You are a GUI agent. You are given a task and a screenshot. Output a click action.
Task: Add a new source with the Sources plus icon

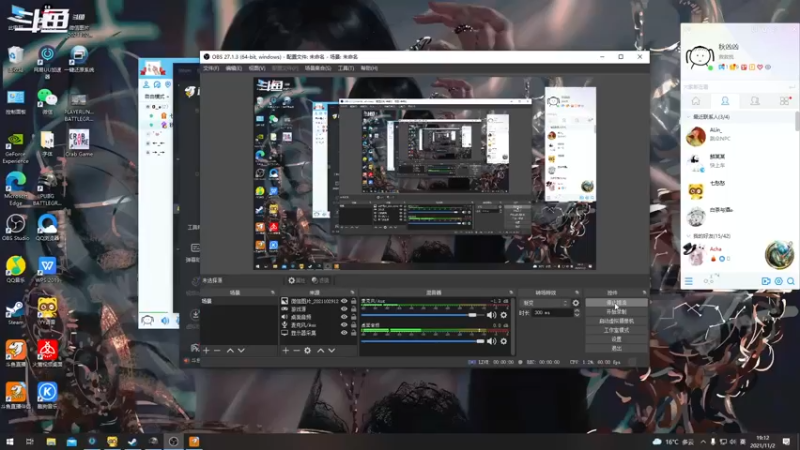point(286,351)
